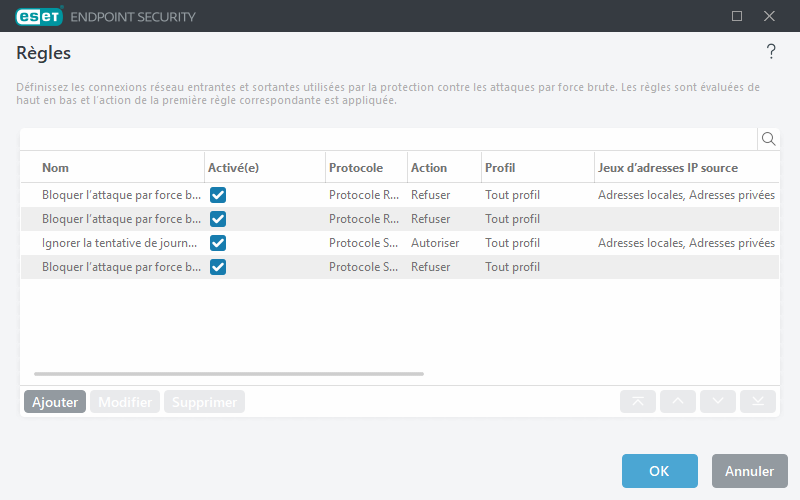
Task: Maximize the ESET window
Action: 737,16
